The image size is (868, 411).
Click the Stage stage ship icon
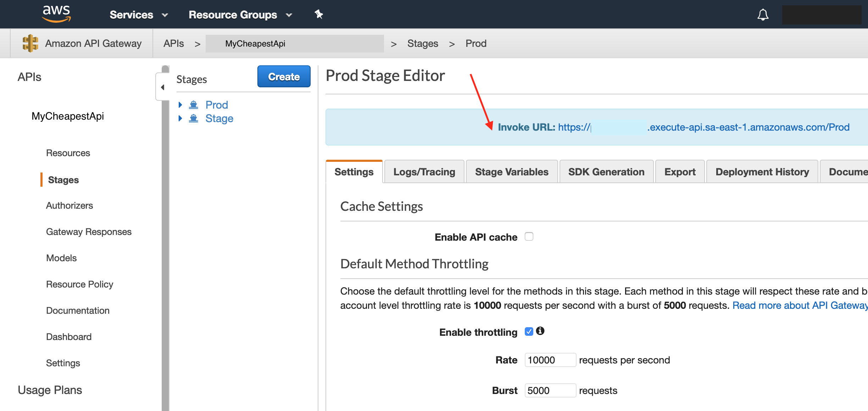tap(193, 118)
